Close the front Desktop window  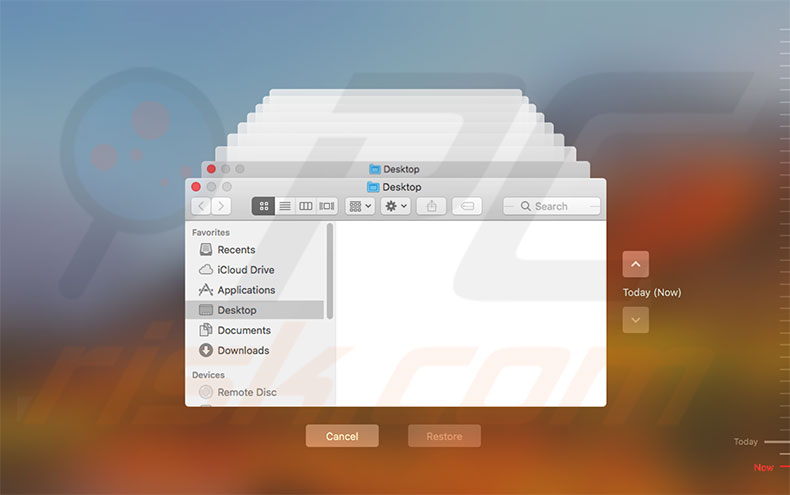tap(196, 187)
